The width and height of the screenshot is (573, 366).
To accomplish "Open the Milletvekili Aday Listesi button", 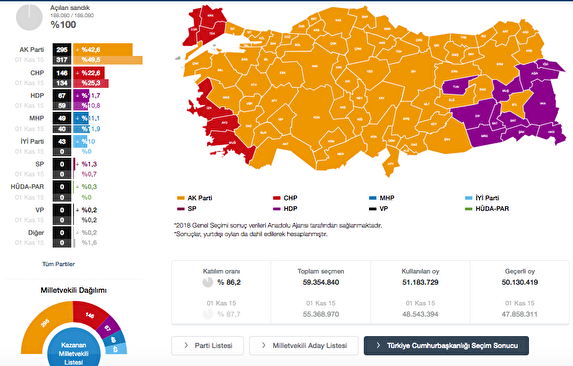I will 304,346.
